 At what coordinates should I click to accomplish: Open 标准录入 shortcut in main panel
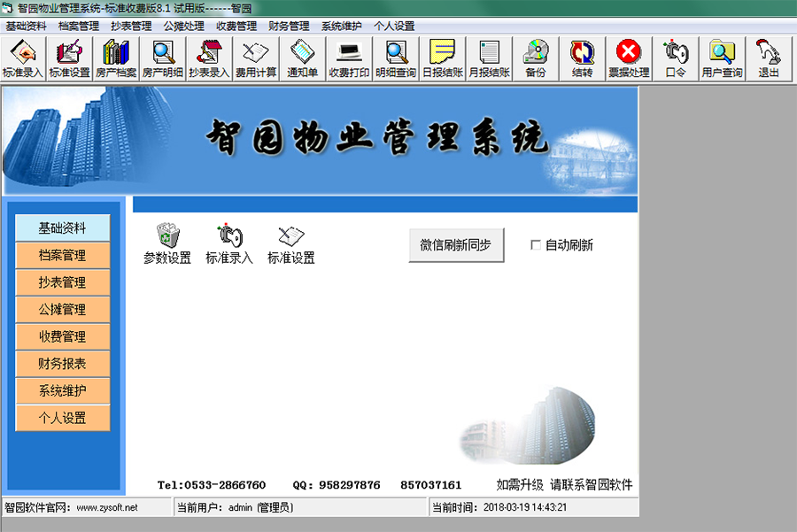(x=229, y=244)
